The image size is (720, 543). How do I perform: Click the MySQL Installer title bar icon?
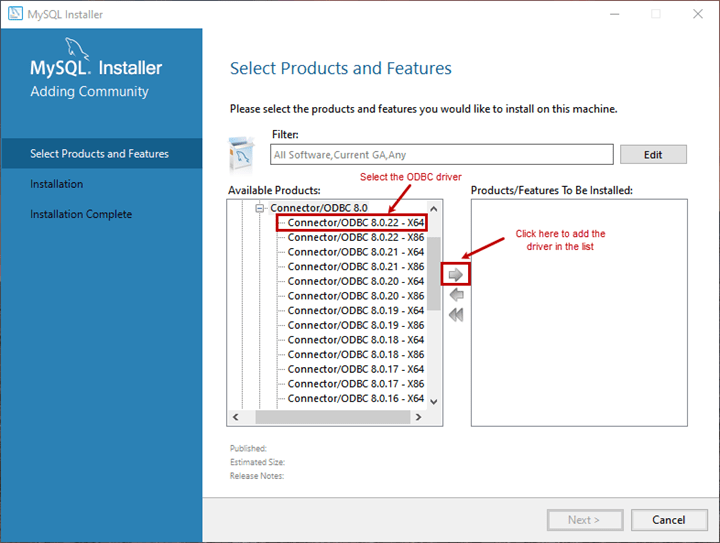tap(15, 14)
